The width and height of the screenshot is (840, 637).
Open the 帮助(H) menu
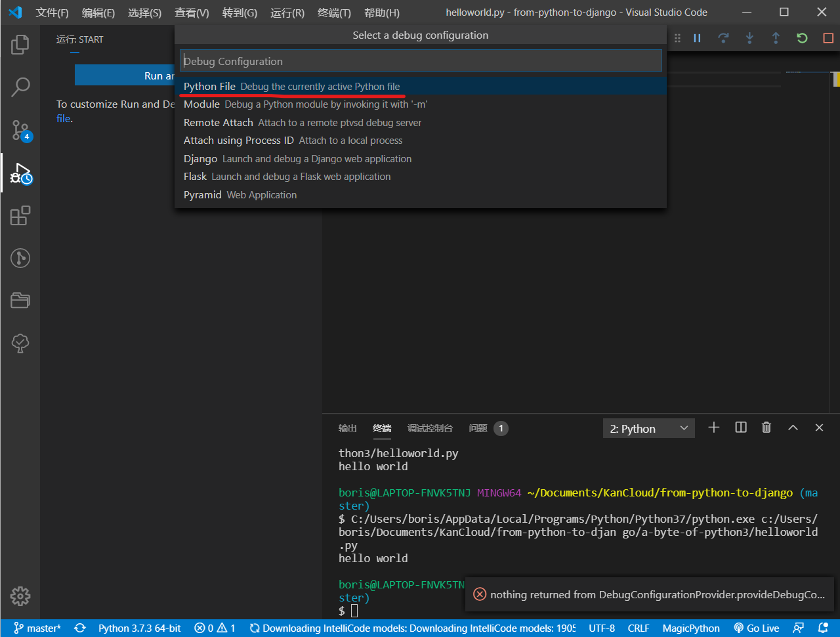click(381, 12)
